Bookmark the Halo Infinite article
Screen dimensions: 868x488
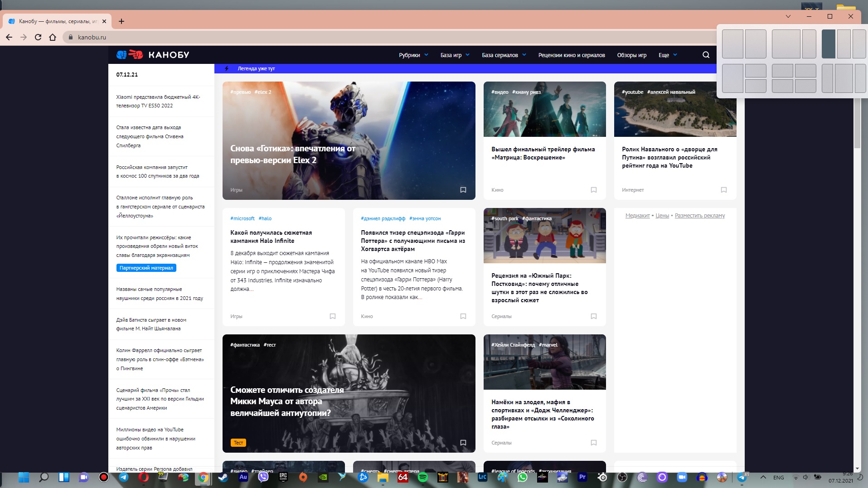[x=333, y=316]
